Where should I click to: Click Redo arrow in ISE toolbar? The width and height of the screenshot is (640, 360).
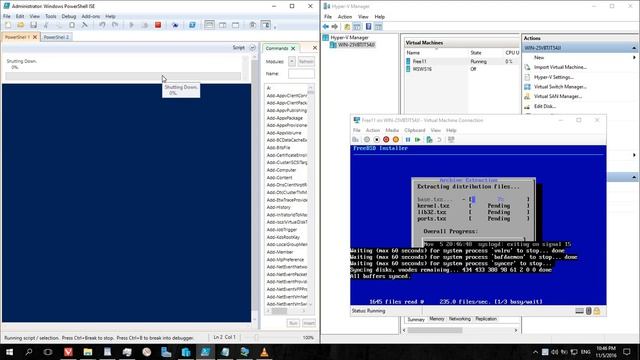pyautogui.click(x=115, y=25)
